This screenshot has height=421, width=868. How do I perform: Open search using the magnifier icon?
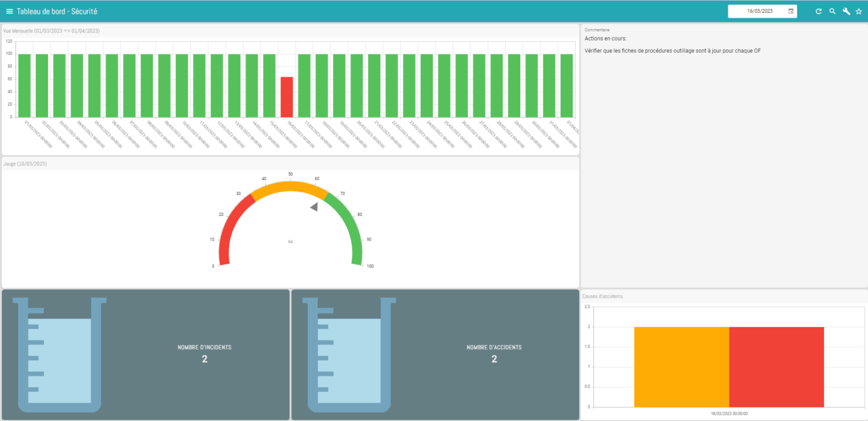click(832, 10)
